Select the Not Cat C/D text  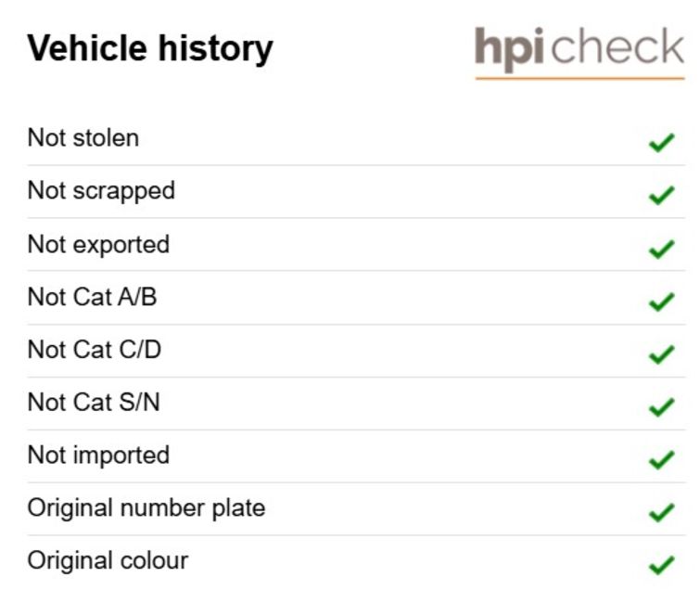(x=95, y=350)
